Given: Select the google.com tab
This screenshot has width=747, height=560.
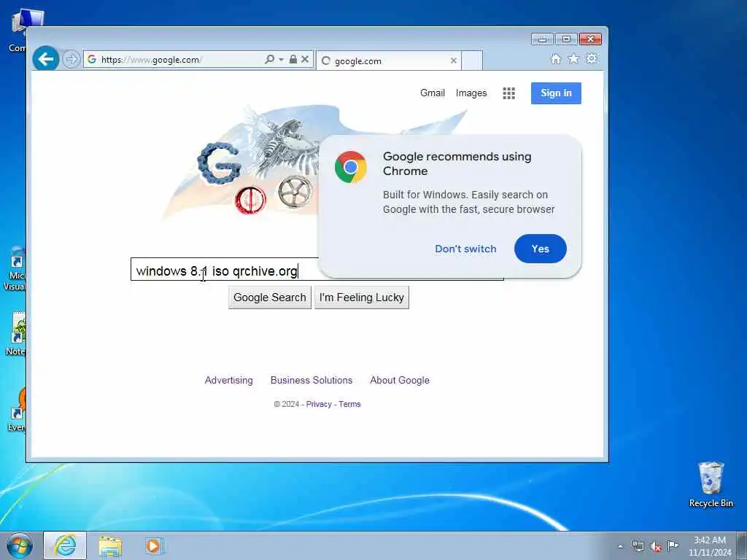Looking at the screenshot, I should 388,61.
